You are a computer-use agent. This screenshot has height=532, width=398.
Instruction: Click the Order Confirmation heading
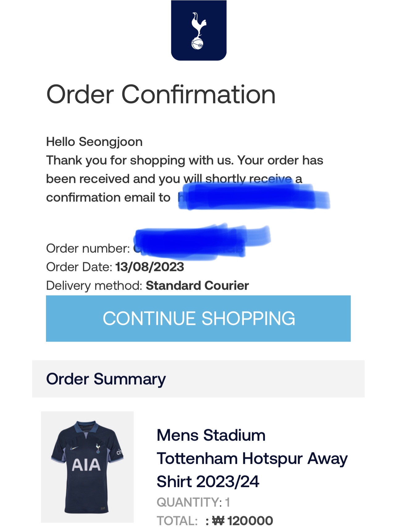click(161, 94)
